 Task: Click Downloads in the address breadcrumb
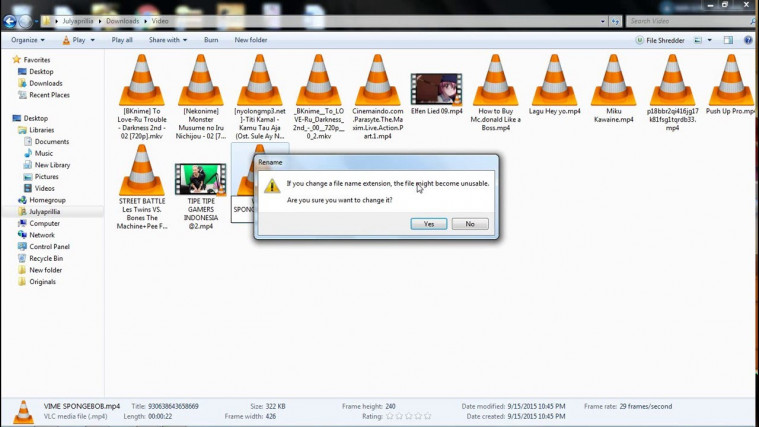coord(122,21)
